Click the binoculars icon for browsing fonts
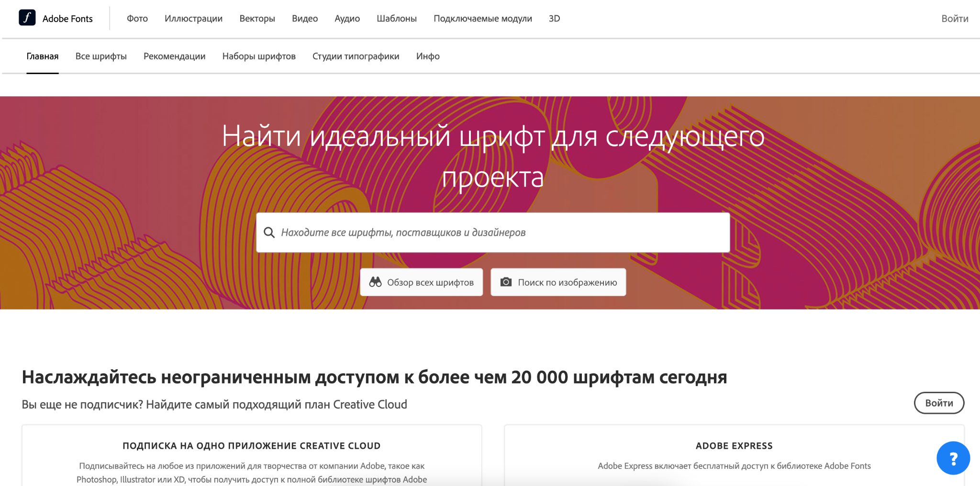Image resolution: width=980 pixels, height=486 pixels. (x=375, y=282)
